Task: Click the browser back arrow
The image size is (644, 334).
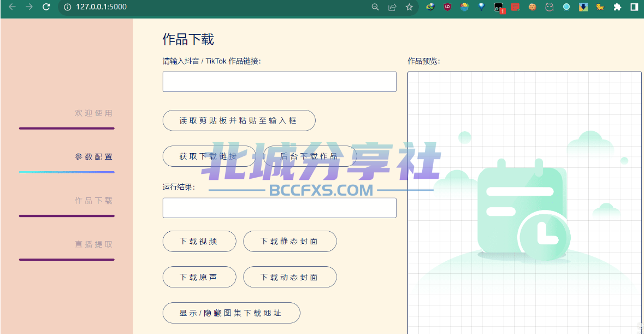Action: tap(13, 7)
